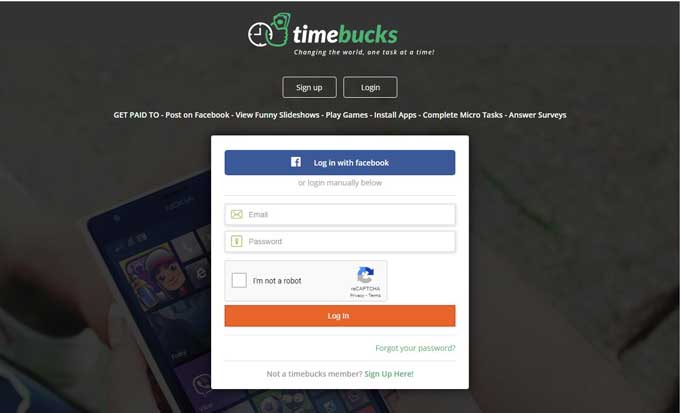
Task: Click the Viber phone icon on the background phone
Action: [202, 384]
